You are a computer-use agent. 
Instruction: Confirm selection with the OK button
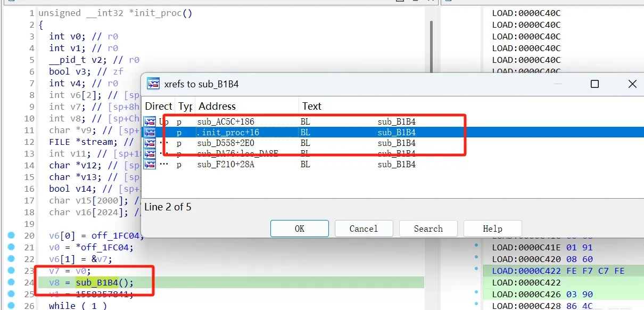300,229
